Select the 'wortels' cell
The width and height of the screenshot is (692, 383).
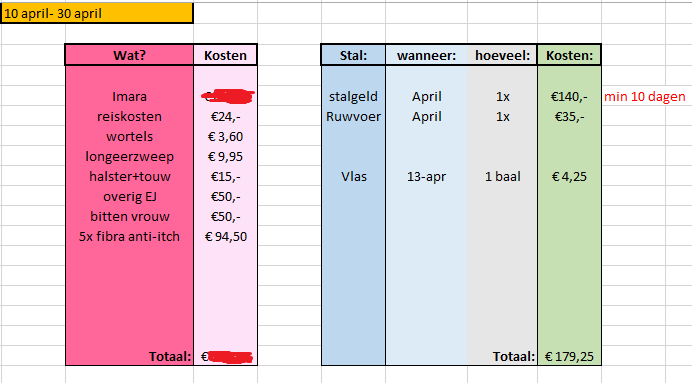[129, 136]
